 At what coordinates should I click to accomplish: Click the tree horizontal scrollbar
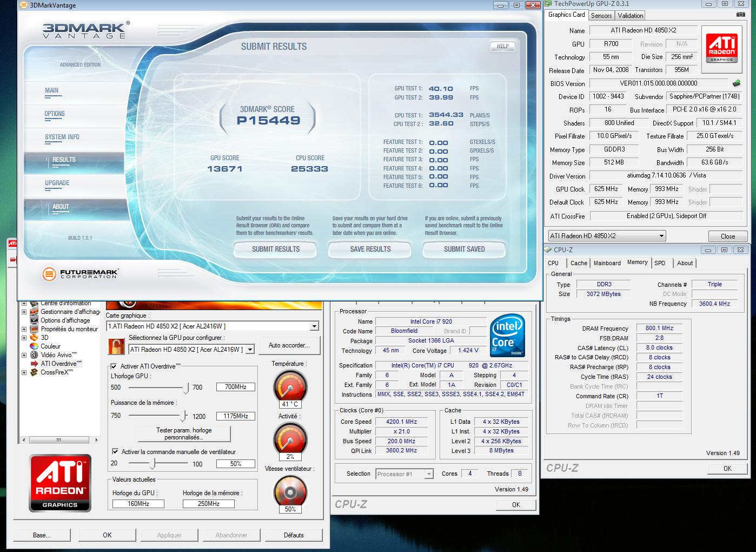tap(59, 440)
